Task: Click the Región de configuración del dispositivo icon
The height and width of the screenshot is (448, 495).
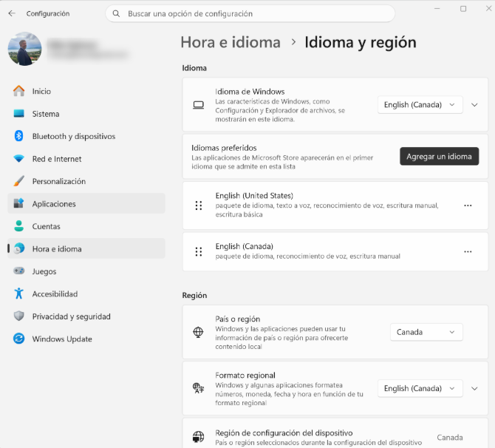Action: [x=198, y=437]
